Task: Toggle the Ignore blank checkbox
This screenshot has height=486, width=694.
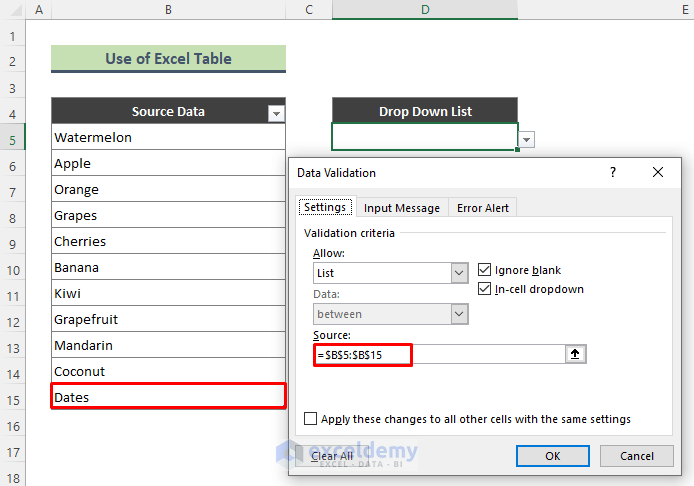Action: [485, 270]
